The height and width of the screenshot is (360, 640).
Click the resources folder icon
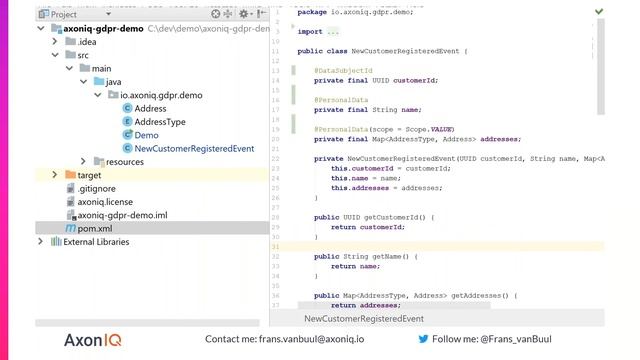pyautogui.click(x=99, y=161)
